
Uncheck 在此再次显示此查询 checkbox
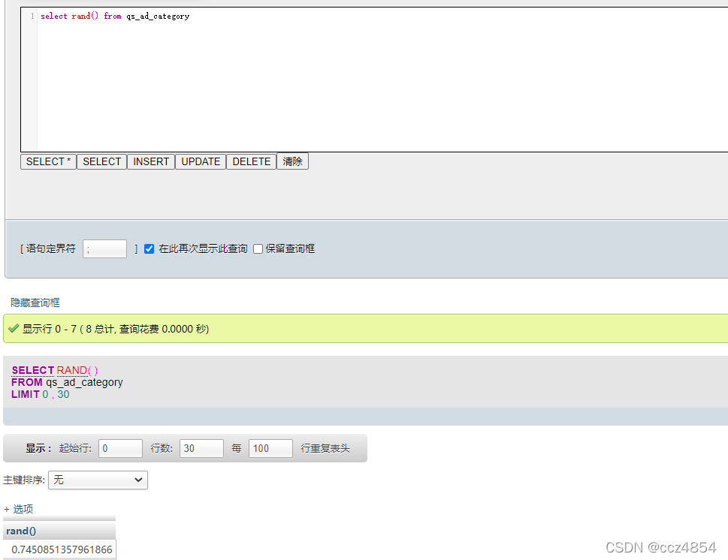(149, 248)
